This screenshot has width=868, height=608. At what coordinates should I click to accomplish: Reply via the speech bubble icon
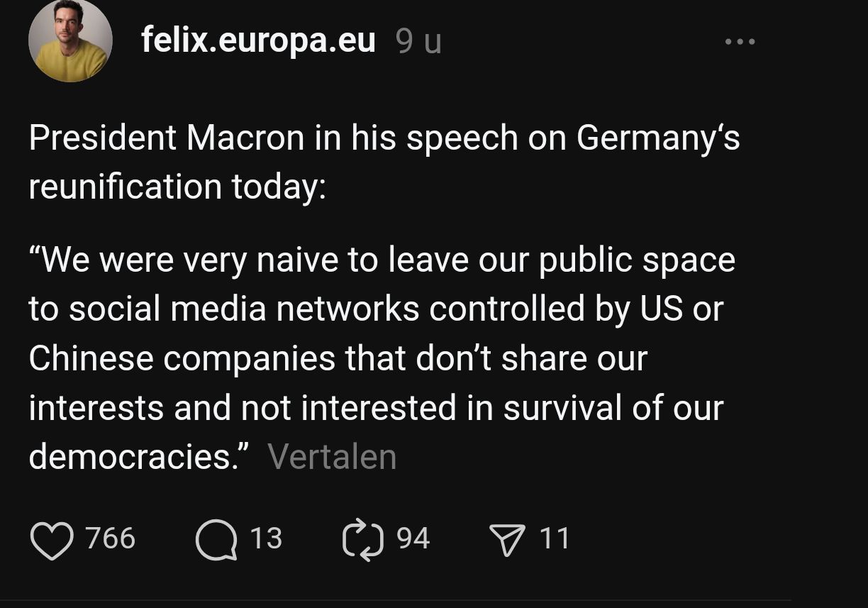pyautogui.click(x=216, y=539)
